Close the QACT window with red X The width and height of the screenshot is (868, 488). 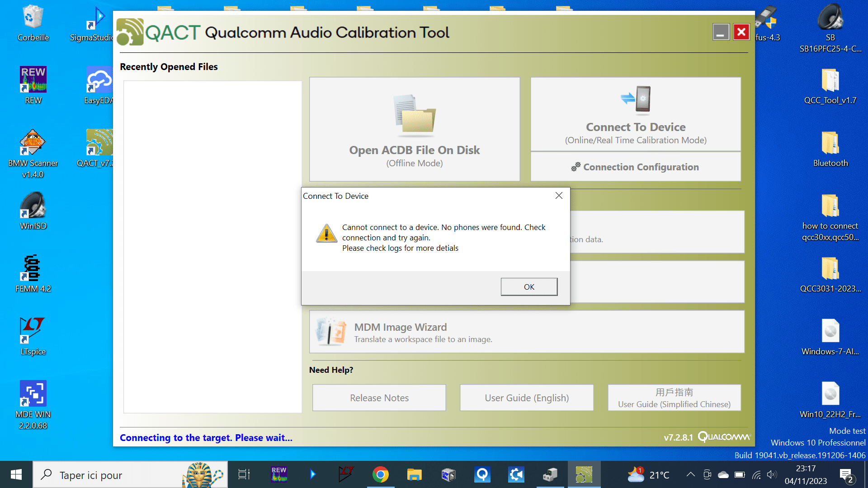[741, 32]
